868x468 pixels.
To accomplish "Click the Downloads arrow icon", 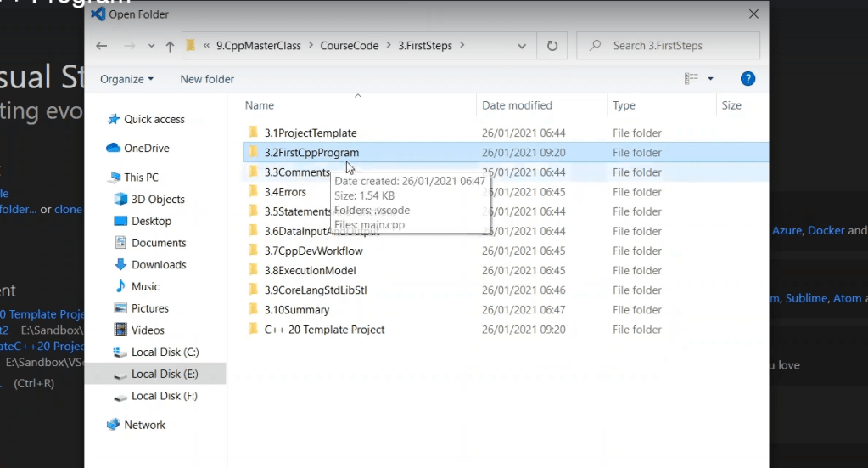I will (x=120, y=265).
